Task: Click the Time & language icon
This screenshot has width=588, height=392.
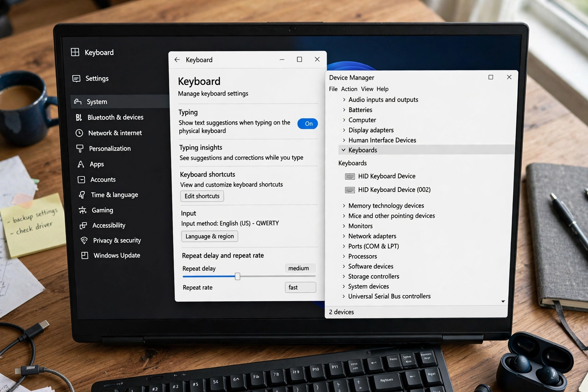Action: [x=82, y=195]
